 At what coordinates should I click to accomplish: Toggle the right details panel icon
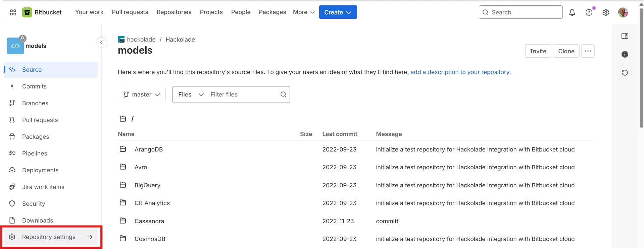[625, 36]
